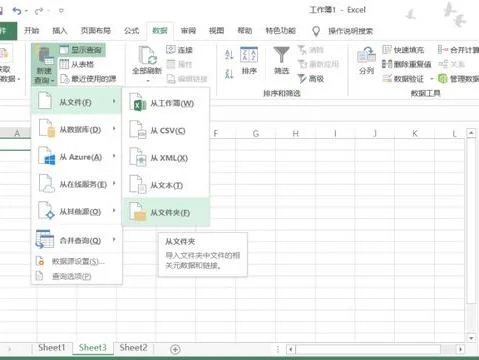The width and height of the screenshot is (479, 360).
Task: Add a new sheet with plus button
Action: click(x=175, y=349)
